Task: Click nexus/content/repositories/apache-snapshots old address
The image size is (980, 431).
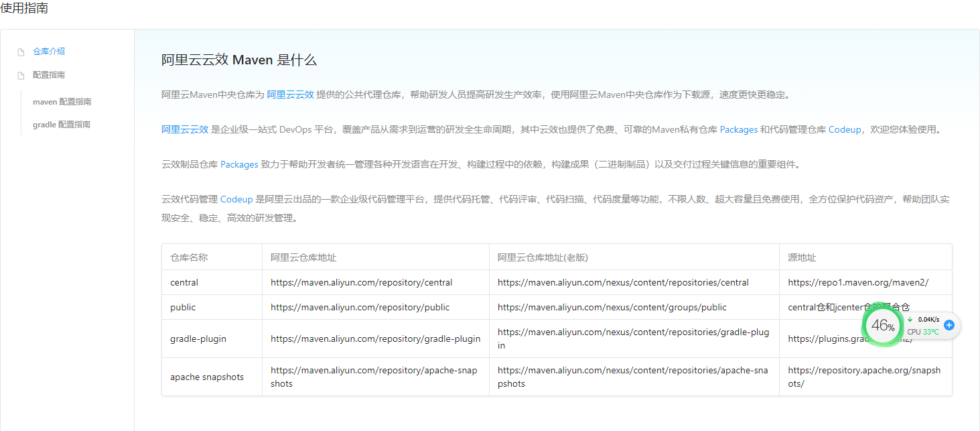Action: pyautogui.click(x=633, y=377)
